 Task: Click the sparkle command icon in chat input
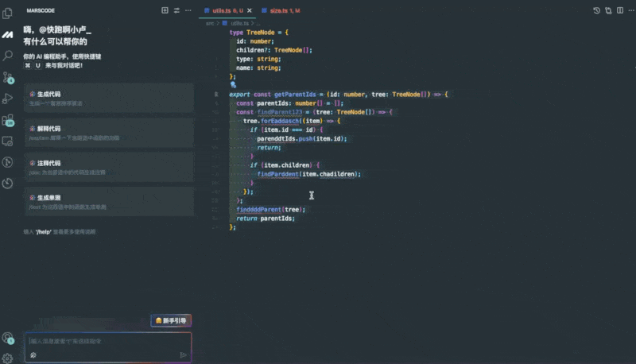[x=33, y=355]
